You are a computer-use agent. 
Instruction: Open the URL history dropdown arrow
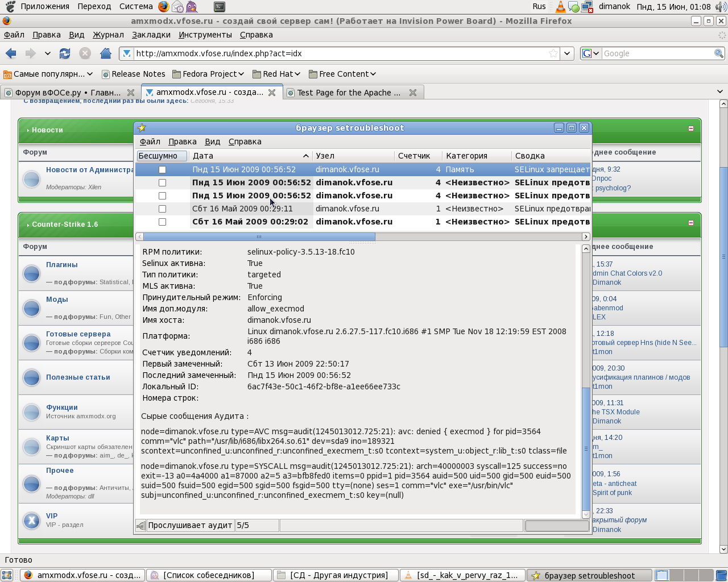567,53
